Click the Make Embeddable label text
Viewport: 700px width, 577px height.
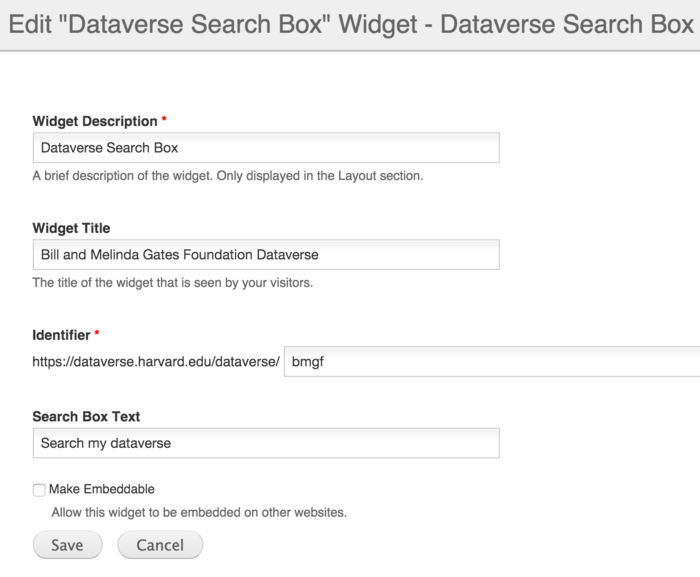(x=102, y=489)
